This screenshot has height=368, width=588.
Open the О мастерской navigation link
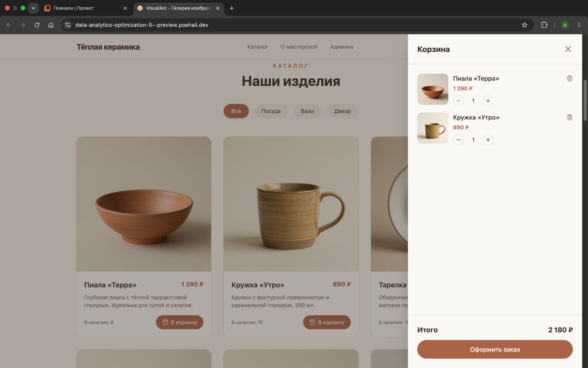(299, 47)
